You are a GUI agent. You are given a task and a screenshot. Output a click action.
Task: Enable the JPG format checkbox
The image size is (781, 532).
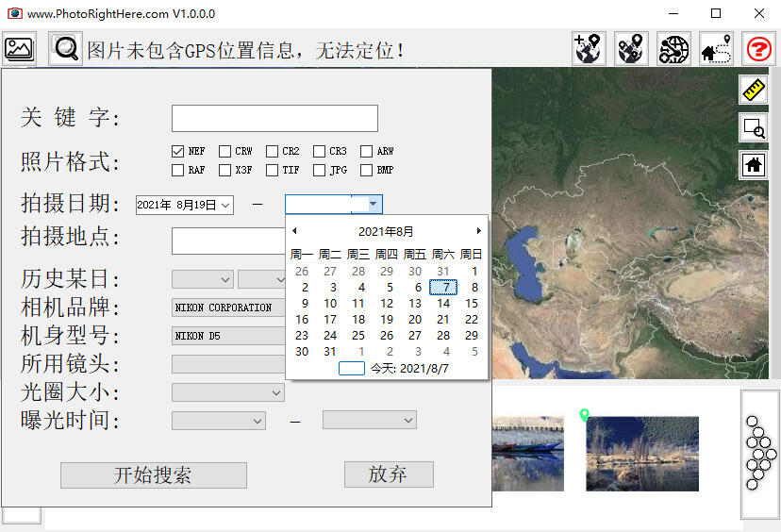[320, 171]
